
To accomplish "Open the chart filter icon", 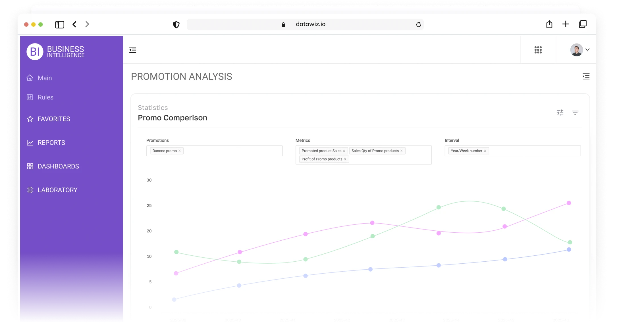I will (x=576, y=113).
